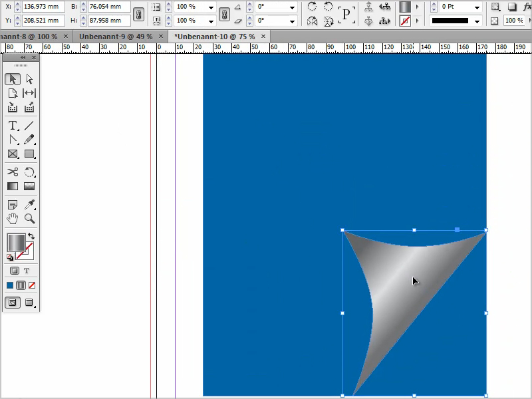Image resolution: width=532 pixels, height=399 pixels.
Task: Rotate the object 90 degrees clockwise
Action: 312,6
